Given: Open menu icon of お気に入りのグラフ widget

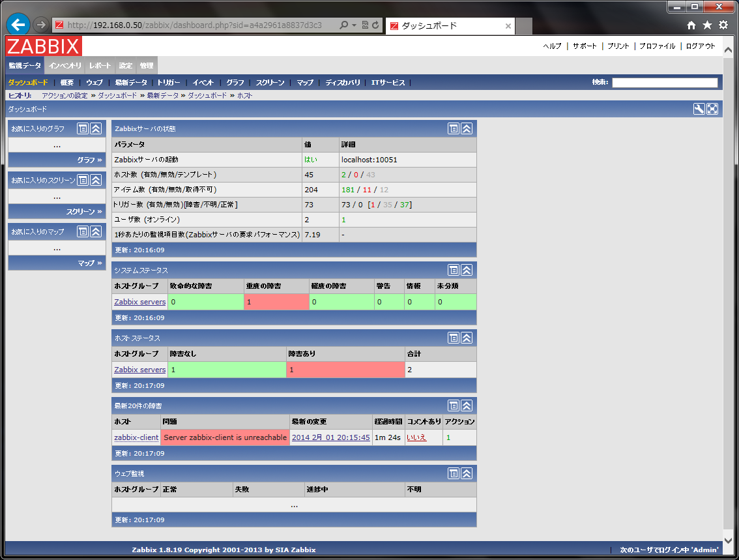Looking at the screenshot, I should click(x=83, y=128).
